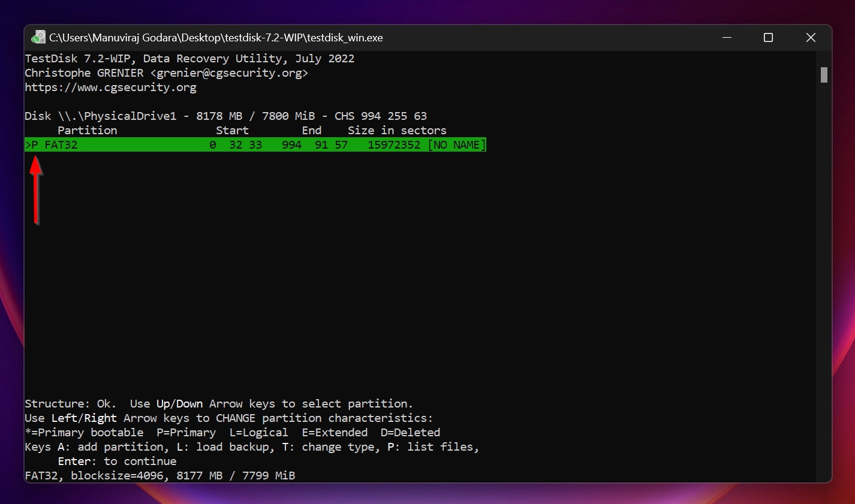Click the 'Size in sectors' column header

tap(397, 130)
